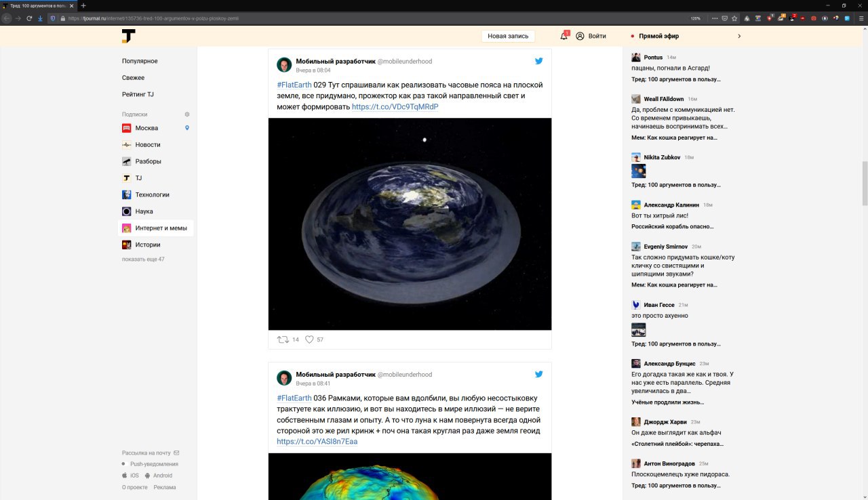Open post 'Российский корабль опасно…' from the live feed
This screenshot has width=868, height=500.
[672, 226]
